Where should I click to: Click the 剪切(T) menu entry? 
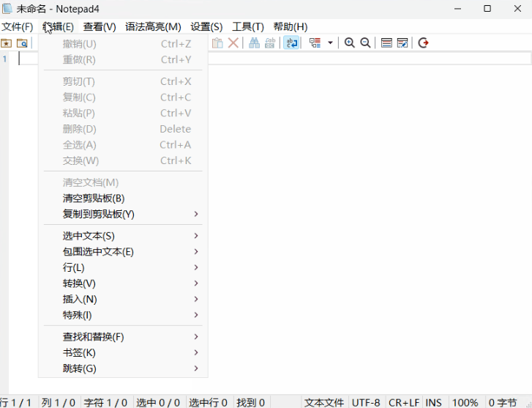123,81
